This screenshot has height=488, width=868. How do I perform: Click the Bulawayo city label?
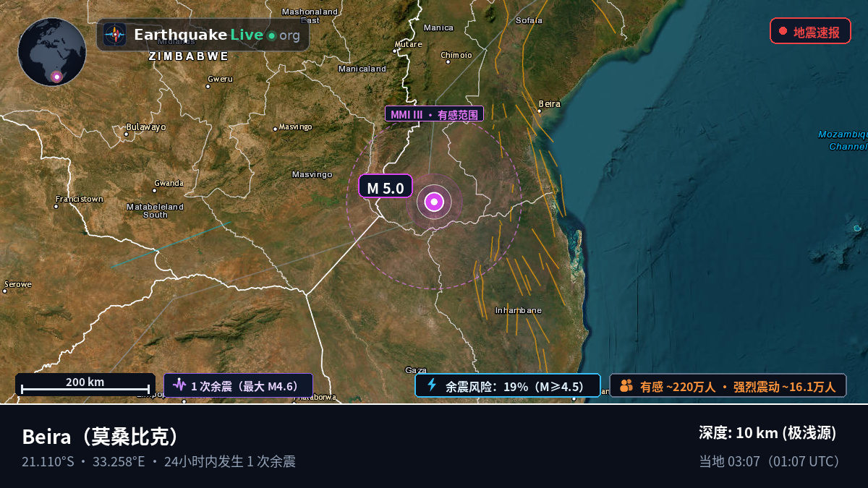click(146, 127)
